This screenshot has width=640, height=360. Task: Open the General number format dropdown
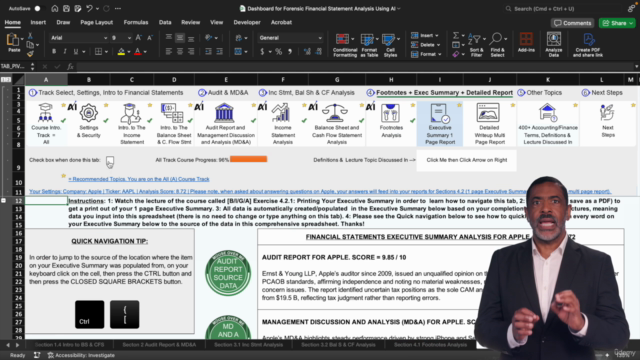320,38
